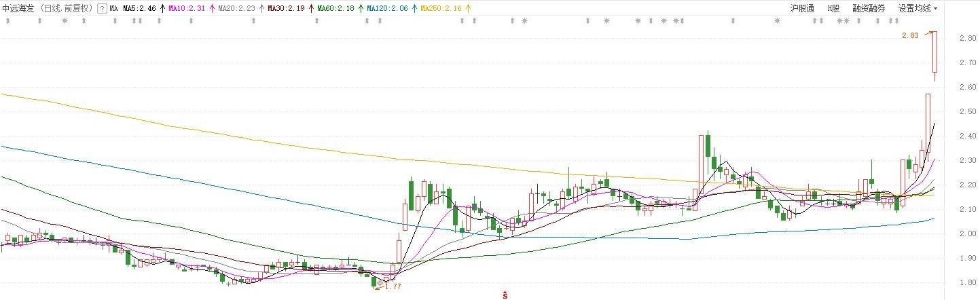Click the gray arrow after MA20 value

pyautogui.click(x=261, y=9)
